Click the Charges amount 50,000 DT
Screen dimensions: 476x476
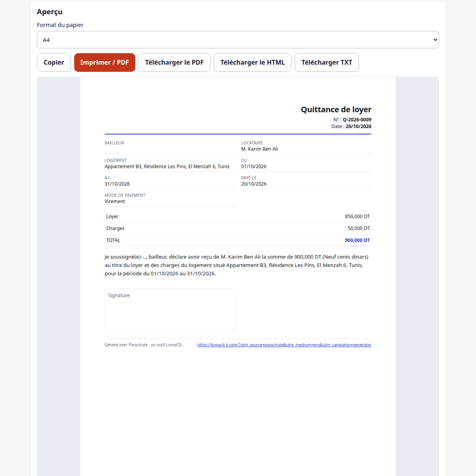click(359, 228)
